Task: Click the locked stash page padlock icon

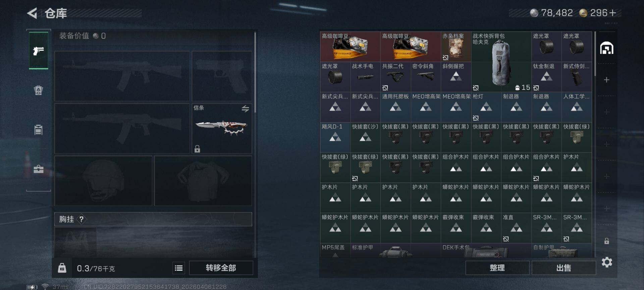Action: click(606, 241)
